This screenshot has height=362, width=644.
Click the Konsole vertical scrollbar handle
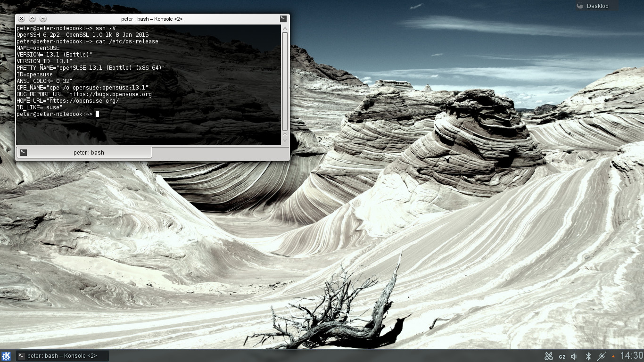285,81
